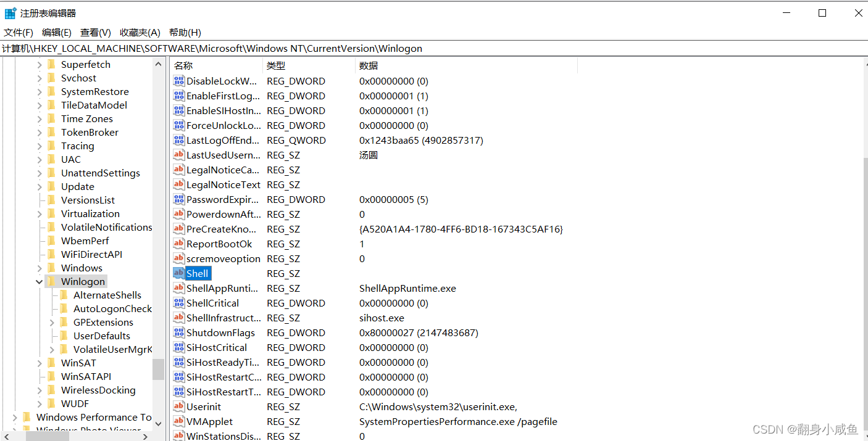Screen dimensions: 868x441
Task: Select the VMApplet value name
Action: (x=210, y=421)
